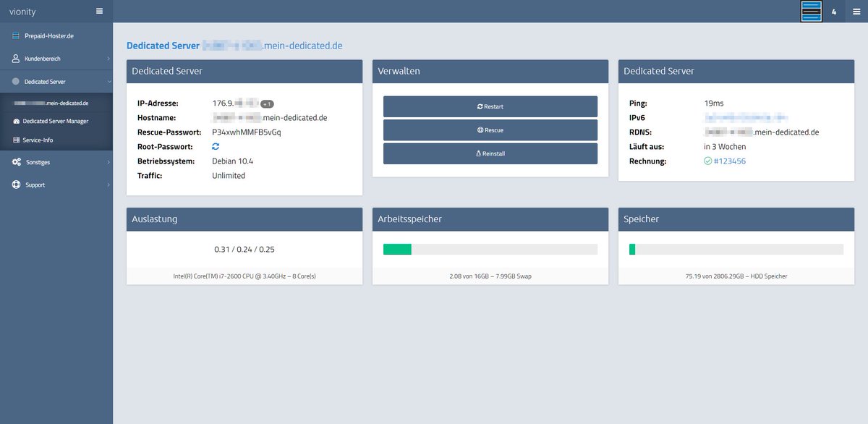Open the Support menu item
This screenshot has width=868, height=424.
(x=35, y=185)
